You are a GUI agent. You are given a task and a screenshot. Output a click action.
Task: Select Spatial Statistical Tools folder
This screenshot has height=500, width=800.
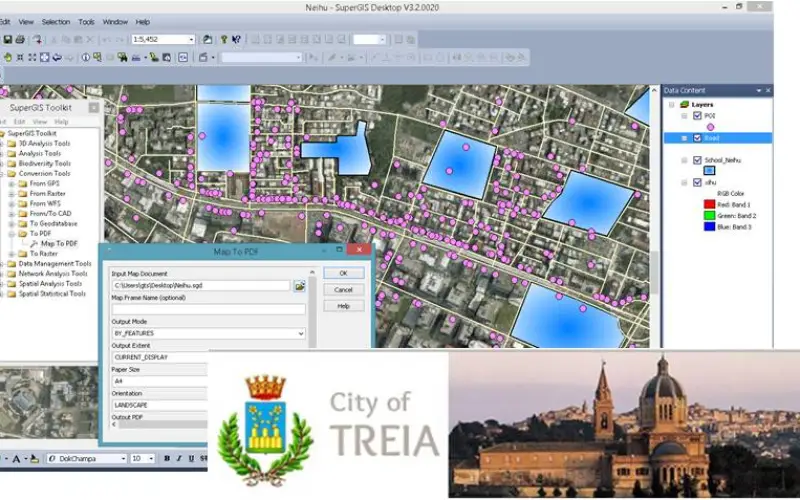(52, 294)
